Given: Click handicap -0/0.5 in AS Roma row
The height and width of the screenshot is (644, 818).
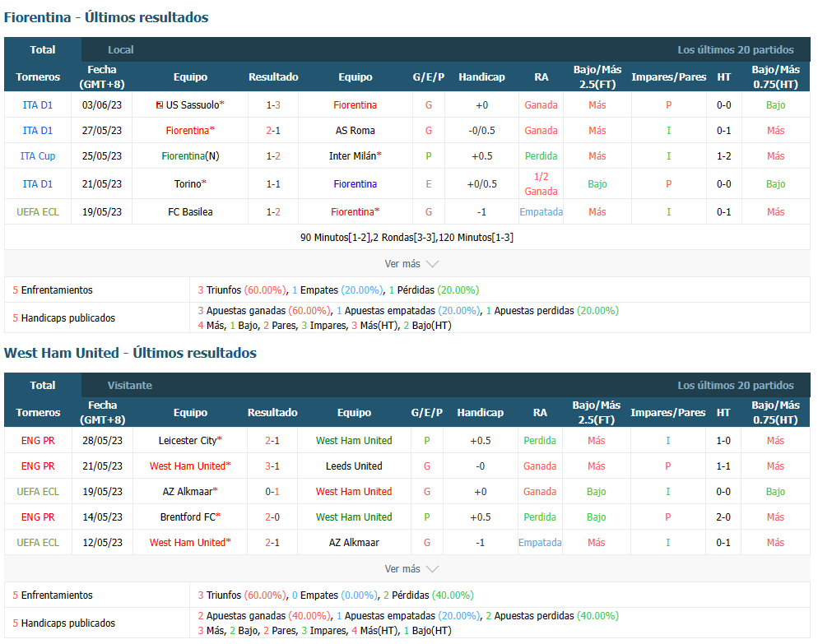Looking at the screenshot, I should pyautogui.click(x=481, y=131).
